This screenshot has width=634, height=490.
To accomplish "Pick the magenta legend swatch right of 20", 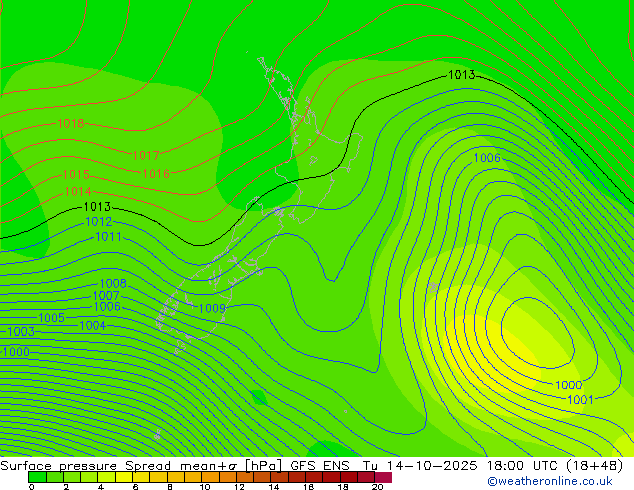I will (383, 477).
